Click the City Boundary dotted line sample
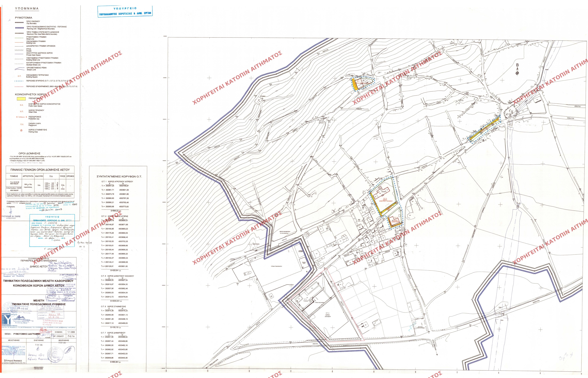588x378 pixels. tap(19, 22)
